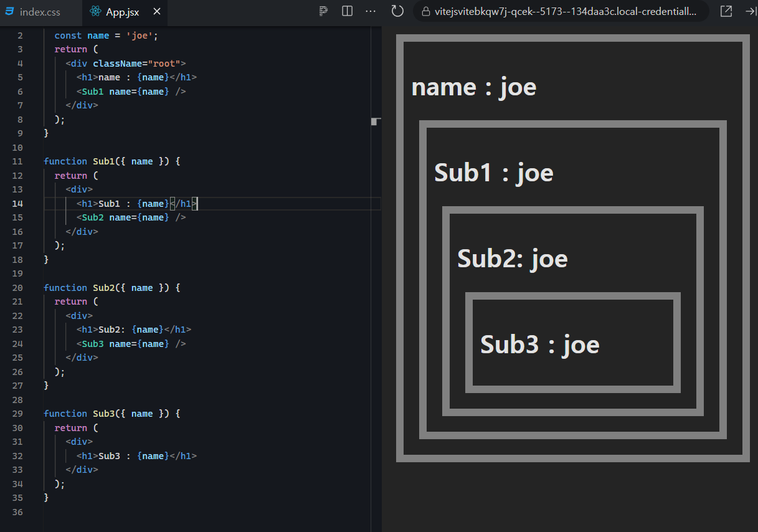Click the h1 Sub2 code on line 23

click(134, 330)
